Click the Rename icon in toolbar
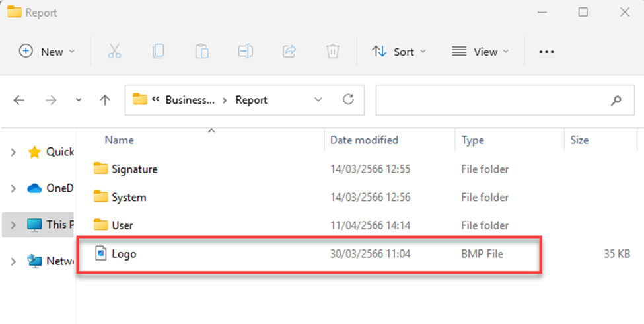644x324 pixels. (246, 51)
